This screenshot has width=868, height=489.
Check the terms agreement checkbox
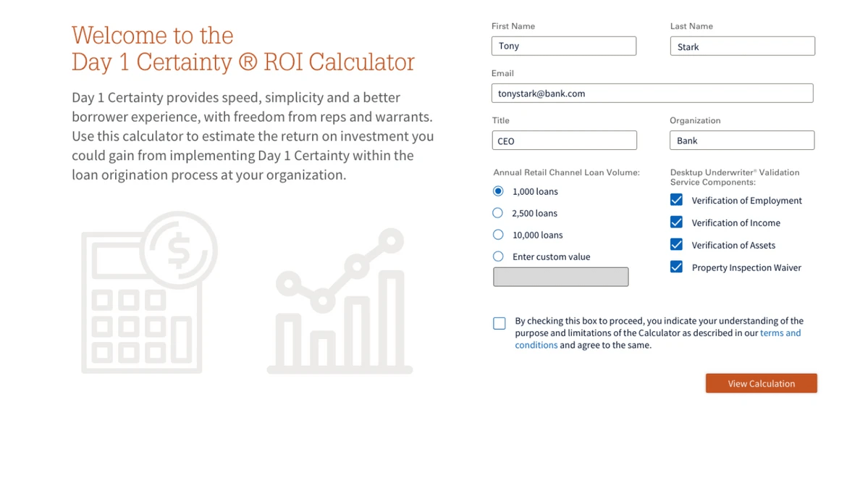[500, 323]
